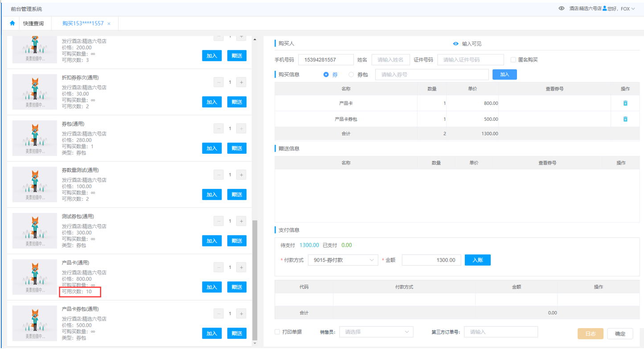
Task: Select the 券包 radio button
Action: pyautogui.click(x=351, y=75)
